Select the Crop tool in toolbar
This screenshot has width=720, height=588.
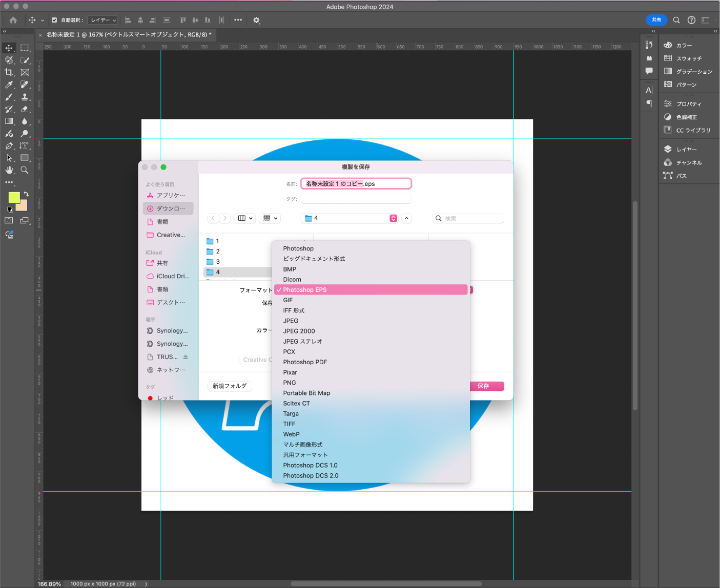[x=9, y=72]
